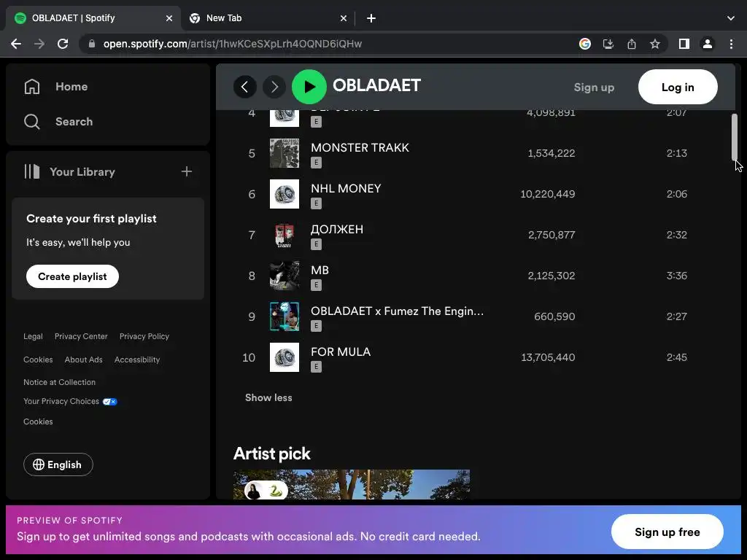Click the MB album thumbnail

pyautogui.click(x=285, y=276)
